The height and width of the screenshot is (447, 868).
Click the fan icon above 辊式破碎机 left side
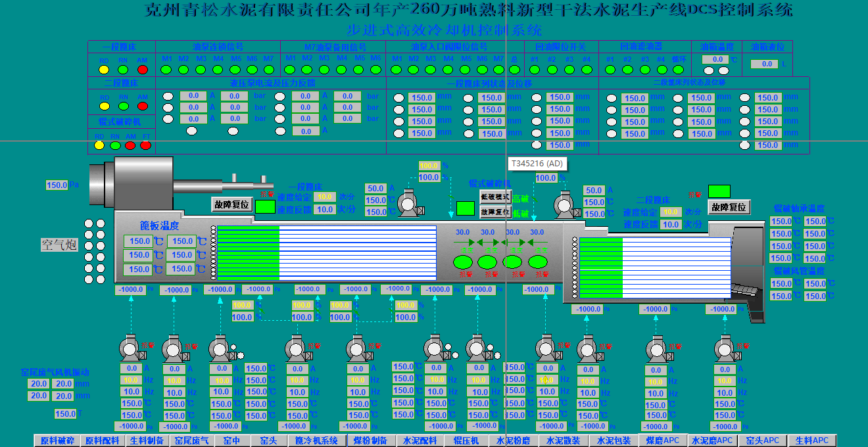(x=408, y=203)
